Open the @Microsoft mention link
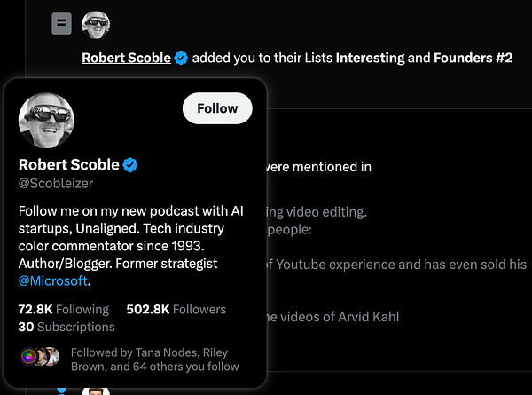The height and width of the screenshot is (395, 532). (53, 280)
